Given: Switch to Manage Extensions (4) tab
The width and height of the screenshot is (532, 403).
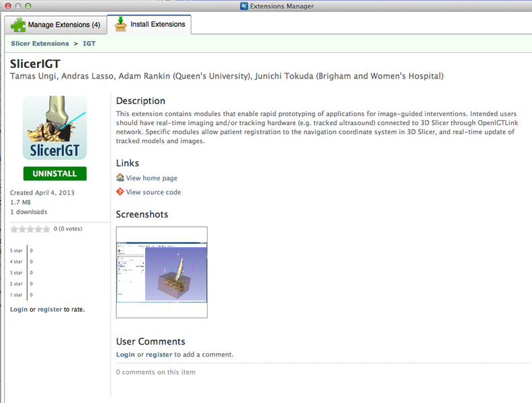Looking at the screenshot, I should [x=55, y=25].
